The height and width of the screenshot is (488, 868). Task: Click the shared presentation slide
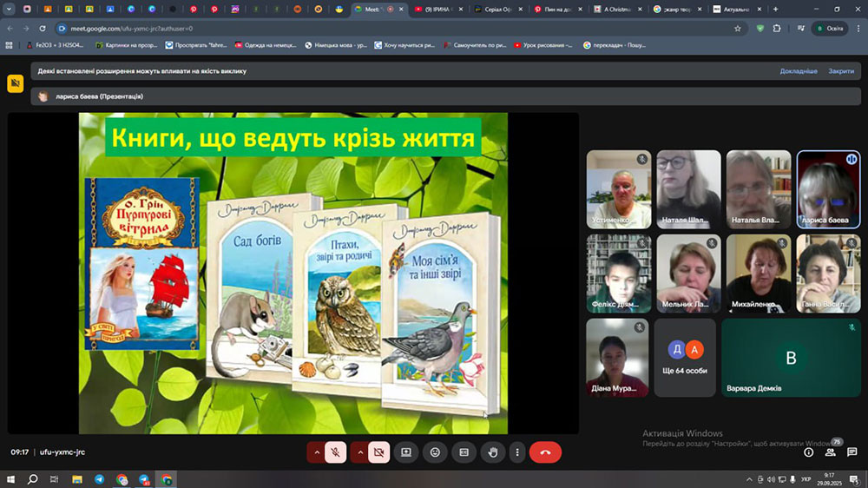[293, 273]
